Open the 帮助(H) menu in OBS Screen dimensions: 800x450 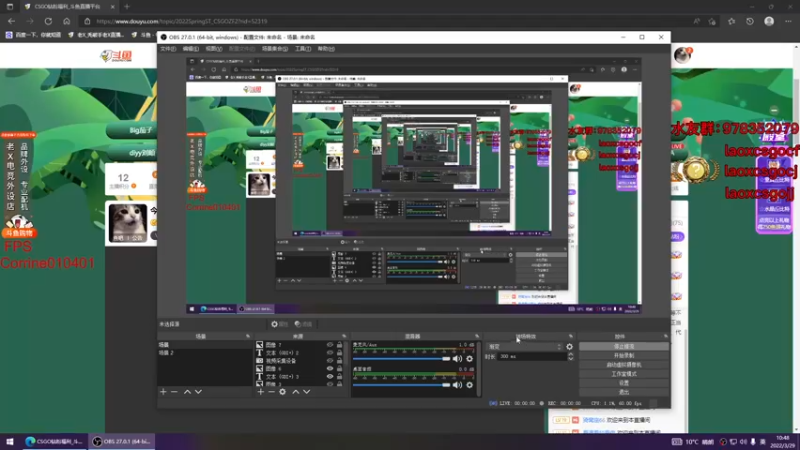coord(326,49)
